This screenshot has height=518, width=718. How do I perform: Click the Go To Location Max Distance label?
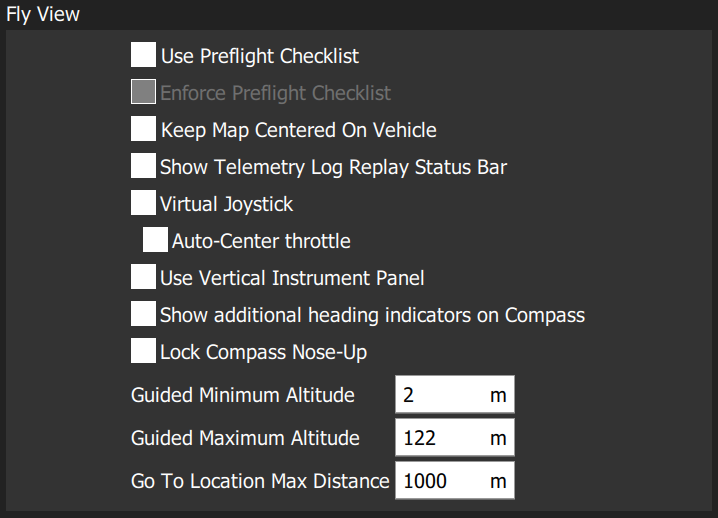pos(260,481)
